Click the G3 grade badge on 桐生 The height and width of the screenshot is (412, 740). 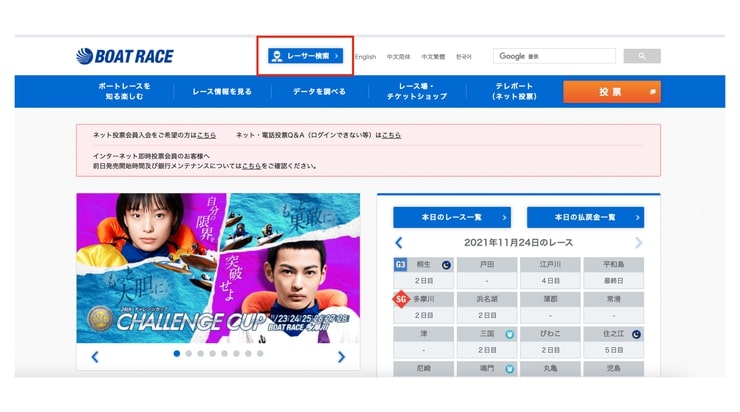400,264
